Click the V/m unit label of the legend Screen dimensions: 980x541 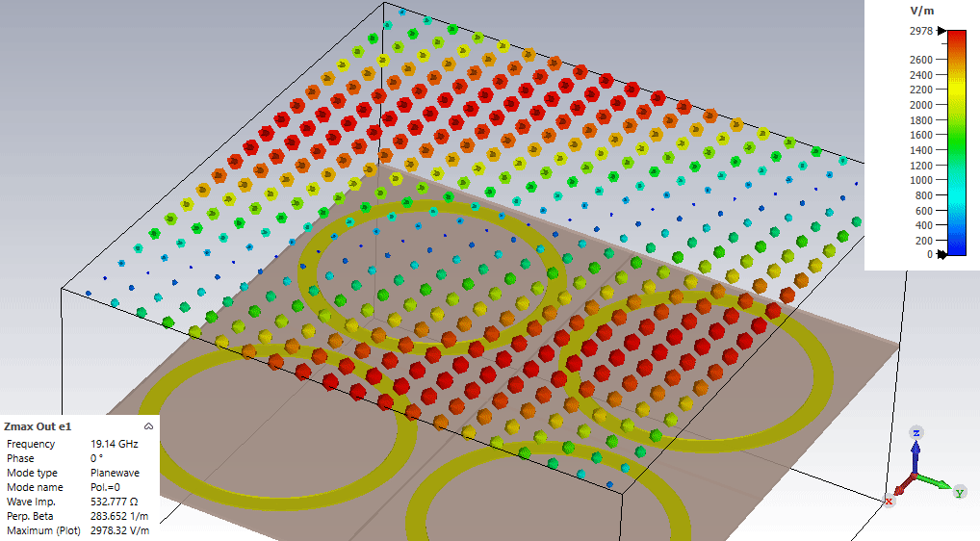click(922, 11)
